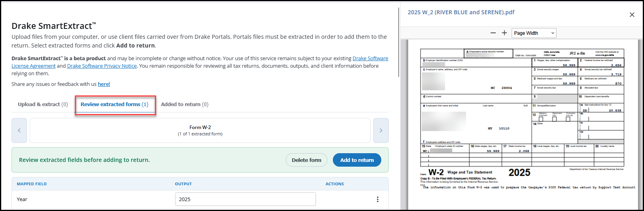The height and width of the screenshot is (211, 644).
Task: Close the PDF preview panel
Action: coord(632,15)
